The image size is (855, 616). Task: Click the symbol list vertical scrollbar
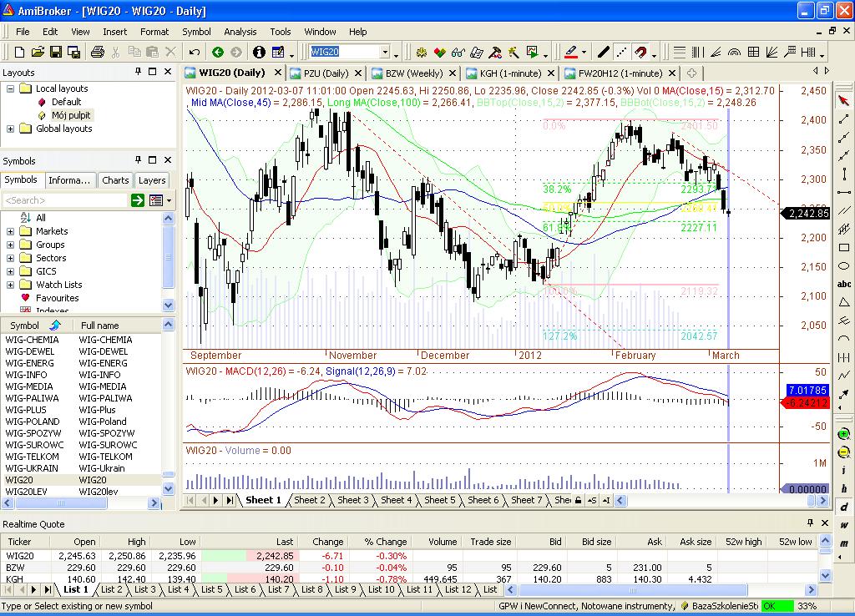coord(169,408)
